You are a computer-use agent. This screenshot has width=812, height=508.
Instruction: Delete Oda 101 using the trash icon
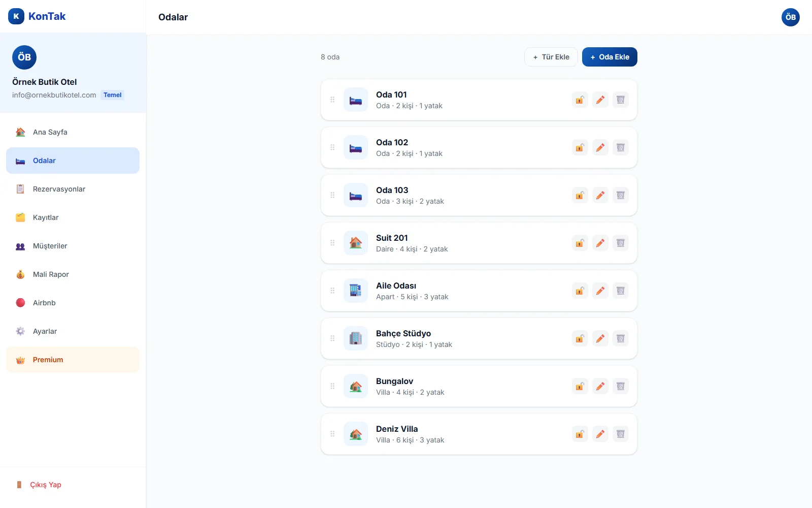pyautogui.click(x=621, y=100)
